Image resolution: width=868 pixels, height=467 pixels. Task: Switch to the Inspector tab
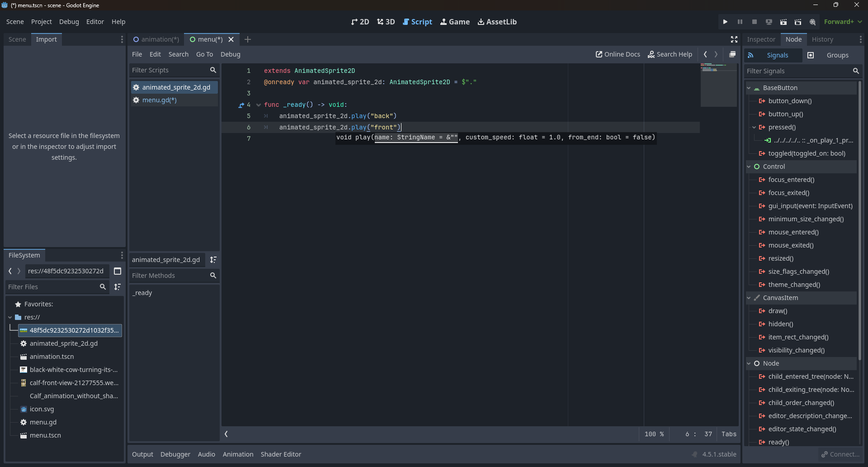pyautogui.click(x=761, y=39)
